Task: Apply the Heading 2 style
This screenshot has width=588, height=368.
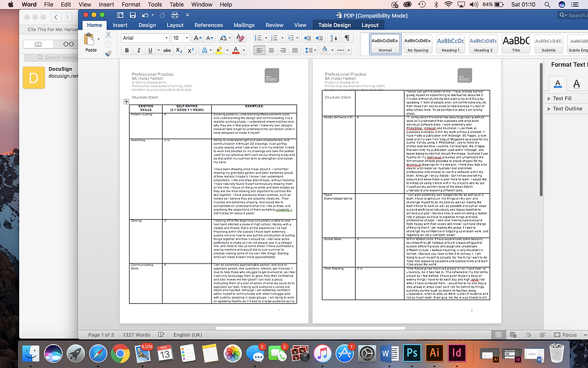Action: (483, 44)
